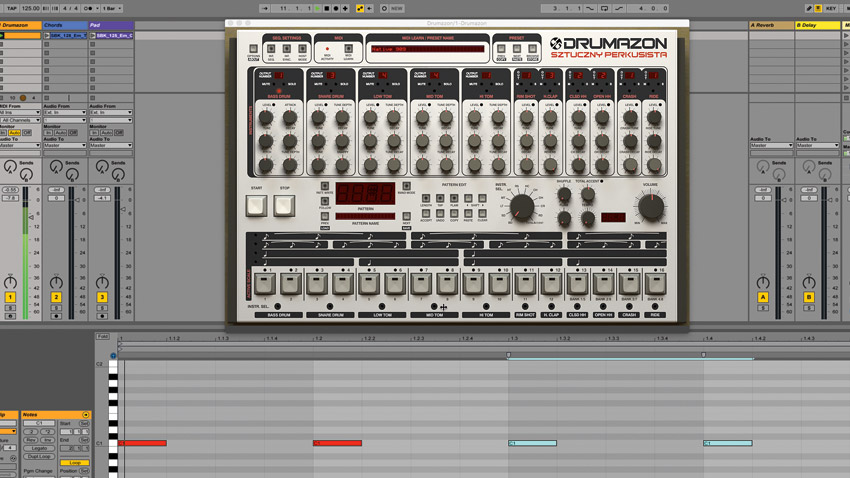Click the Options button in Drumazon
Viewport: 850px width, 478px height.
253,49
